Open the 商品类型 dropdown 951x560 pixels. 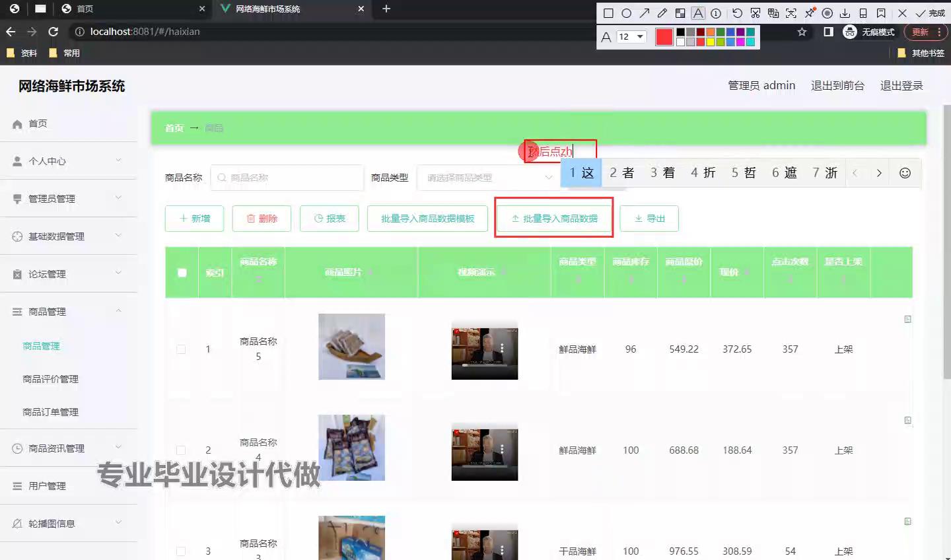489,178
